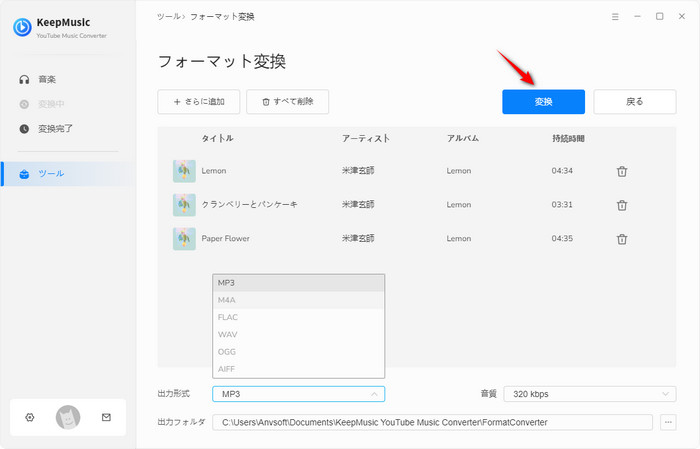Click the 04:34 duration of Lemon

pos(562,171)
